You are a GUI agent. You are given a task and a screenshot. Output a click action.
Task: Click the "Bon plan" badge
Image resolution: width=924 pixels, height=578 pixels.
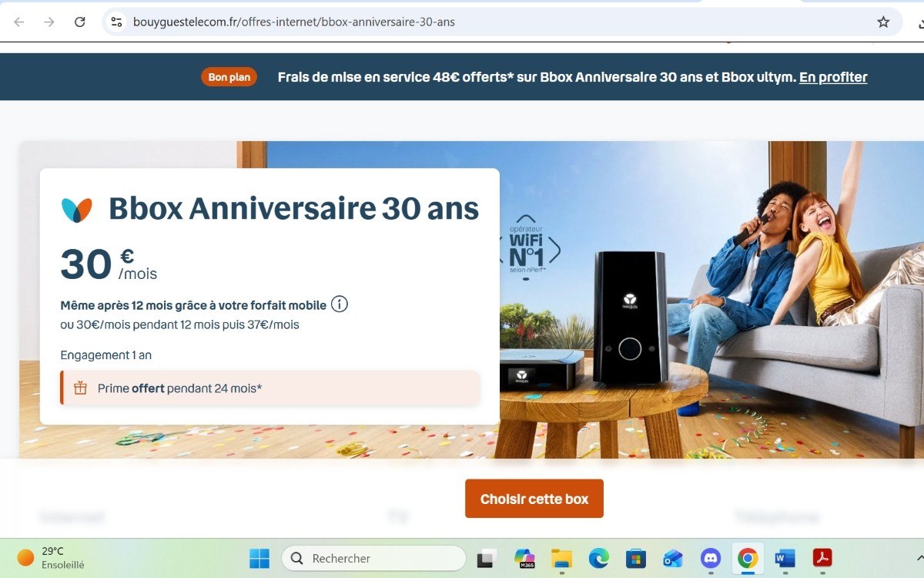coord(229,77)
